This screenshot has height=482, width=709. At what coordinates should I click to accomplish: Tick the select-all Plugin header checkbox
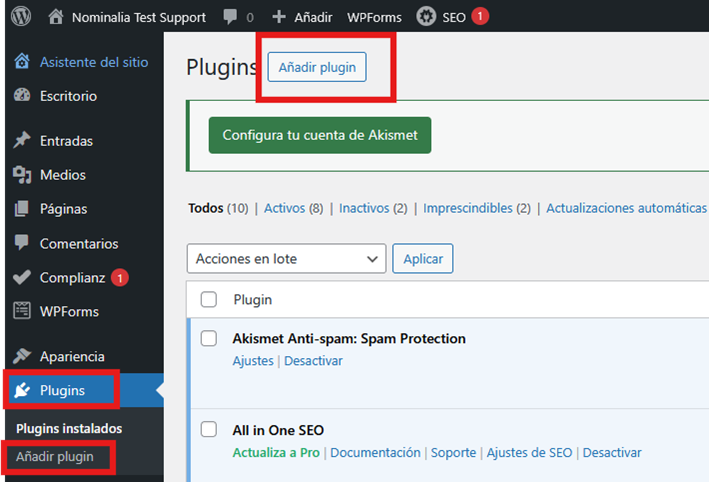[208, 299]
